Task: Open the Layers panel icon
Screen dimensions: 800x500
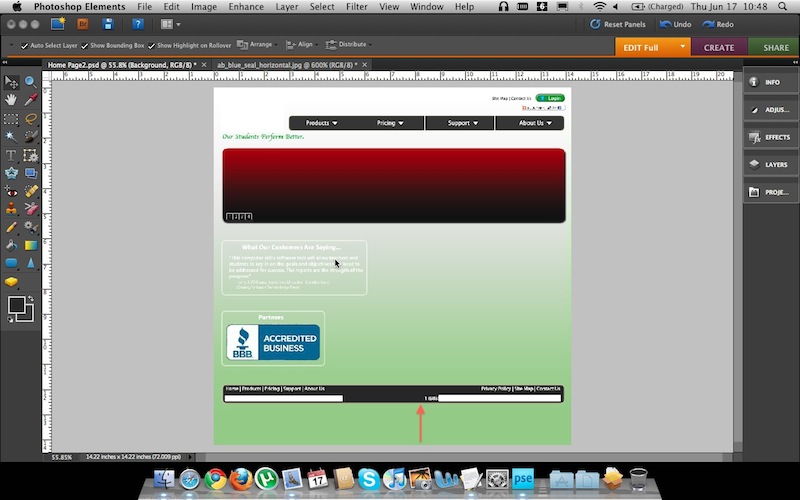Action: pos(770,164)
